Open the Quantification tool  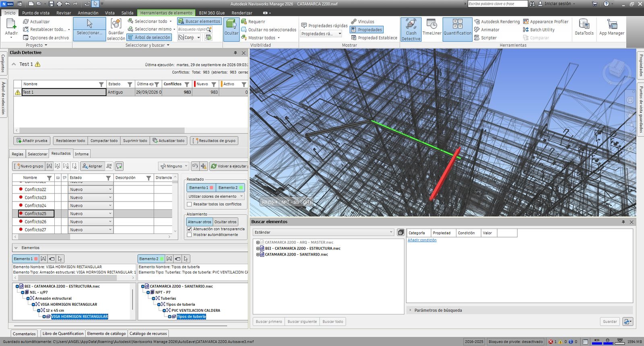coord(457,29)
